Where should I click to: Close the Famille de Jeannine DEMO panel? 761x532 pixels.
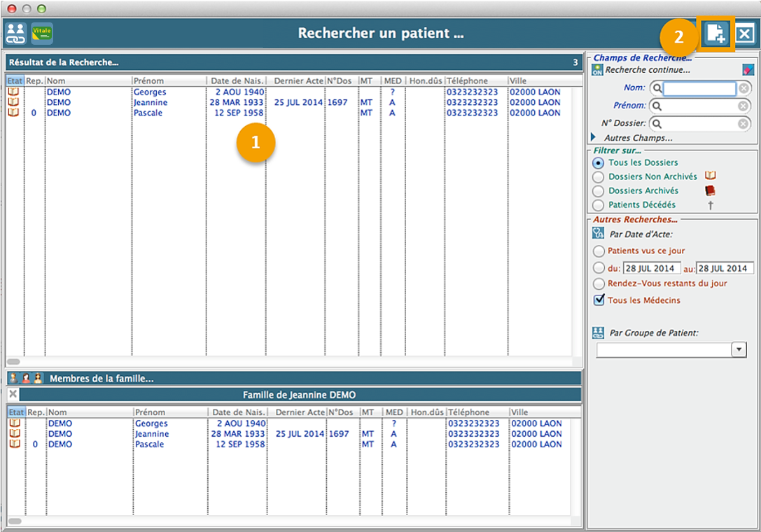click(x=13, y=395)
